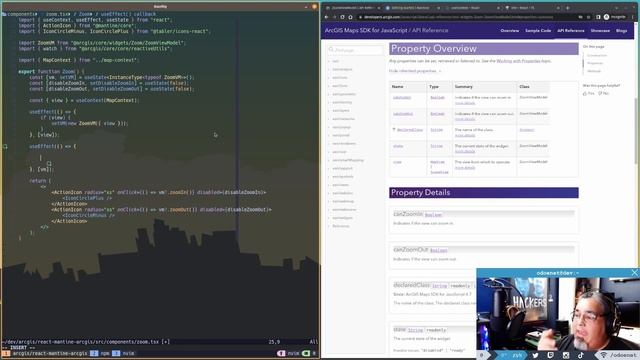Image resolution: width=640 pixels, height=360 pixels.
Task: Click the TikTok icon in the overlay bar
Action: 580,356
